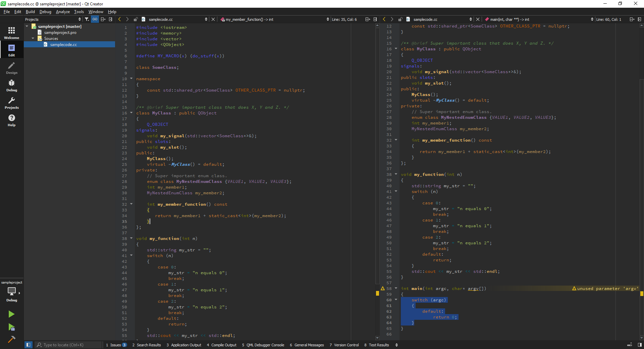
Task: Split the left editor view
Action: tap(368, 19)
